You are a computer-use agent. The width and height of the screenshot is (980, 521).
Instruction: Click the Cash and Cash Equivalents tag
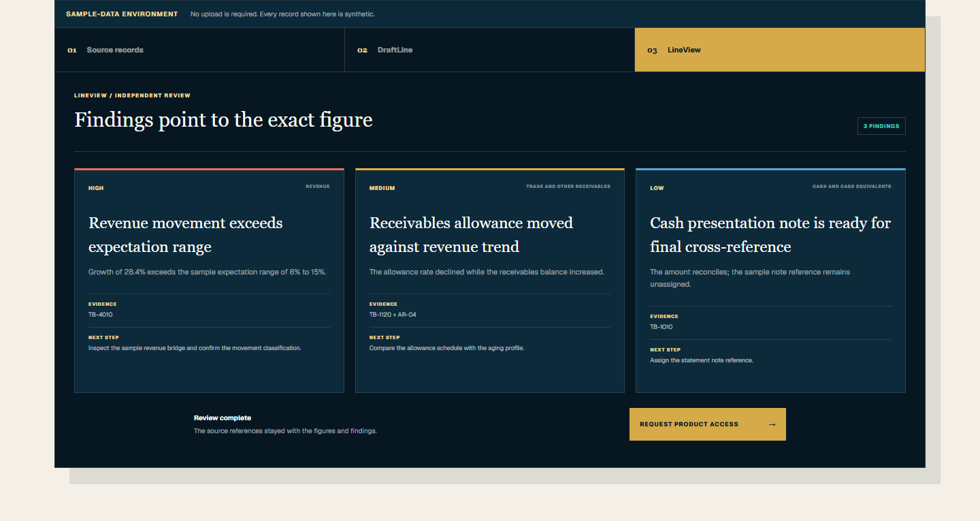point(851,187)
